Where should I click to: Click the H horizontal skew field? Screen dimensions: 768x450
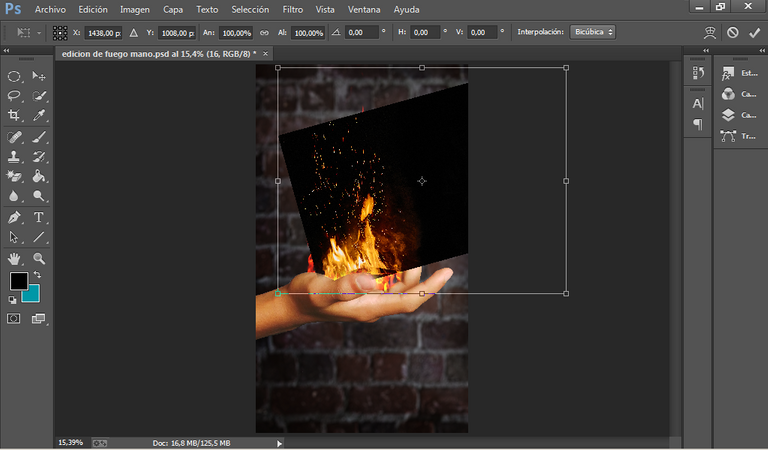coord(426,33)
